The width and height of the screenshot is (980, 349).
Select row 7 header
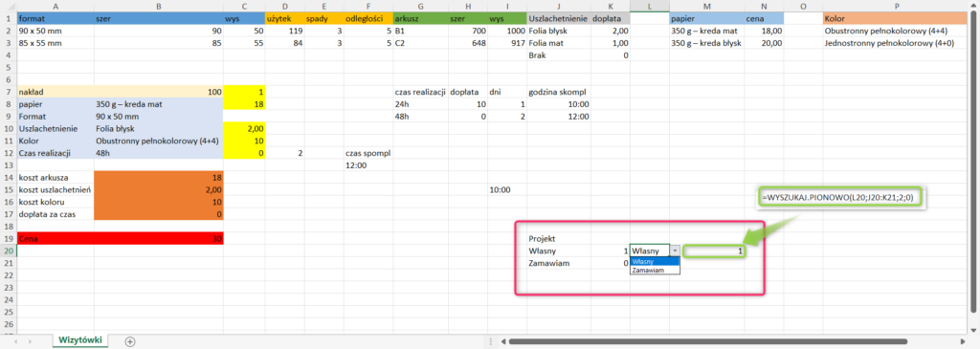[x=8, y=92]
